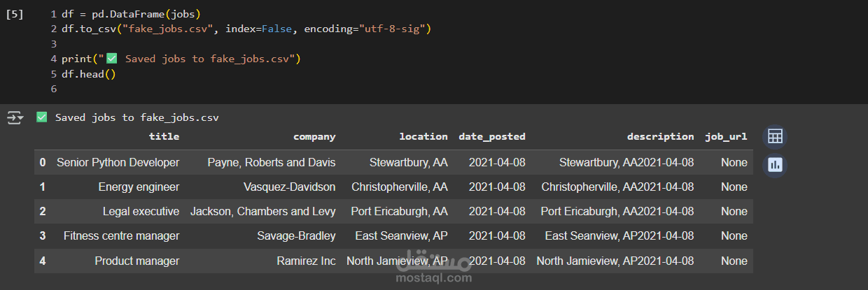Select the 'Senior Python Developer' cell
This screenshot has width=868, height=290.
(x=118, y=163)
